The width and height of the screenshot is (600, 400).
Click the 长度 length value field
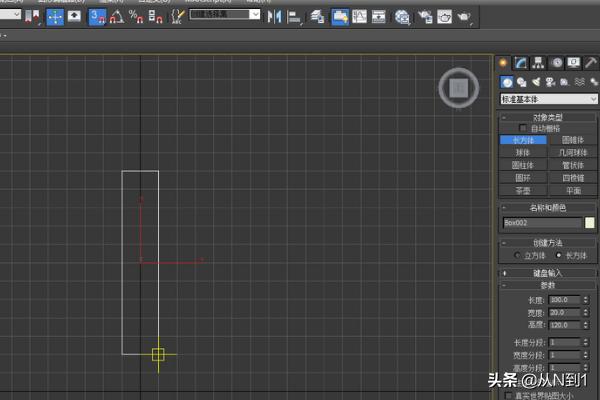pos(565,300)
